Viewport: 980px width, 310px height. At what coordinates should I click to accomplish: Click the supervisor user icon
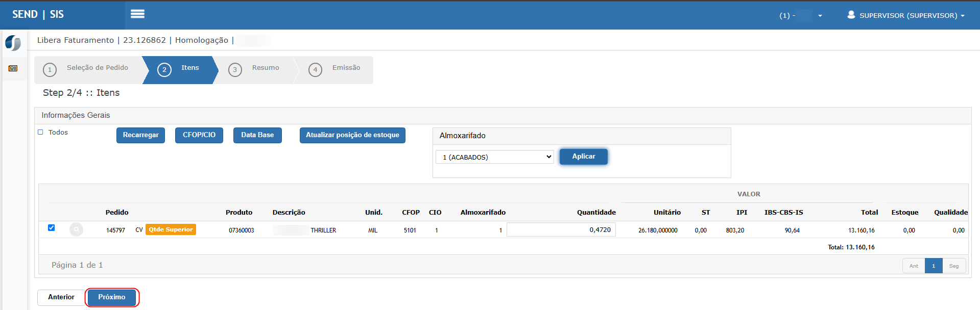851,15
